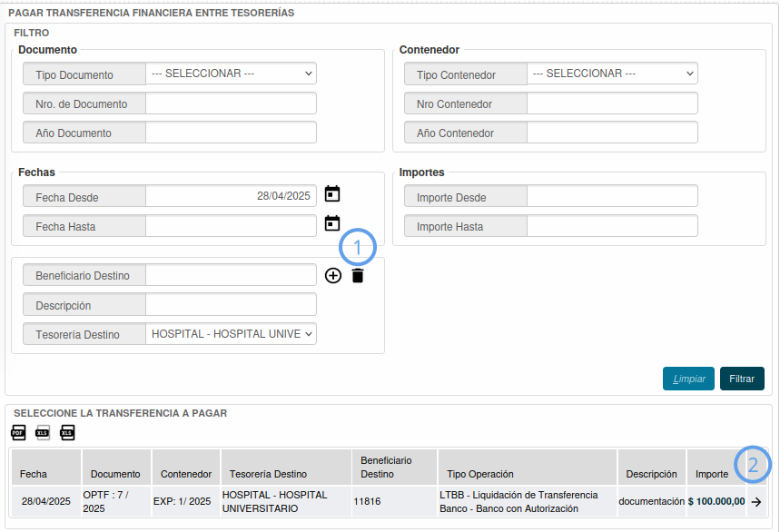Viewport: 780px width, 532px height.
Task: Click into the Año Documento field
Action: tap(232, 133)
